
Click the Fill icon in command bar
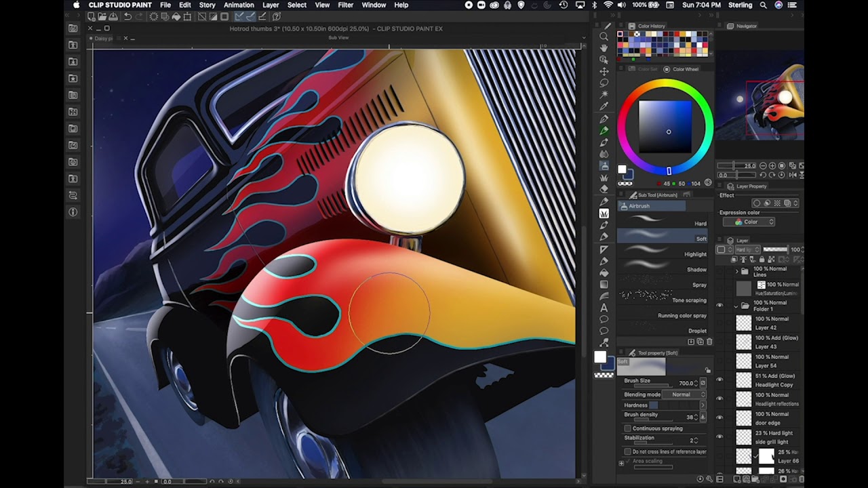176,16
